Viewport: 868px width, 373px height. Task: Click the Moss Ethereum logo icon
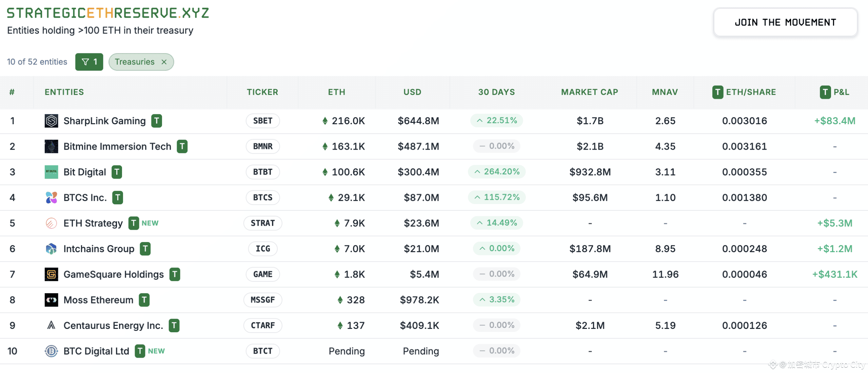tap(51, 300)
